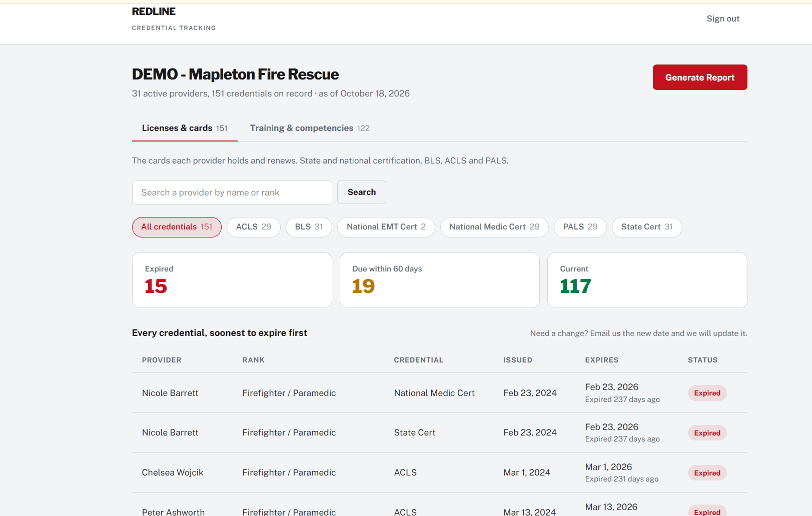Click 'Every credential, soonest to expire first' heading
This screenshot has height=516, width=812.
(220, 333)
